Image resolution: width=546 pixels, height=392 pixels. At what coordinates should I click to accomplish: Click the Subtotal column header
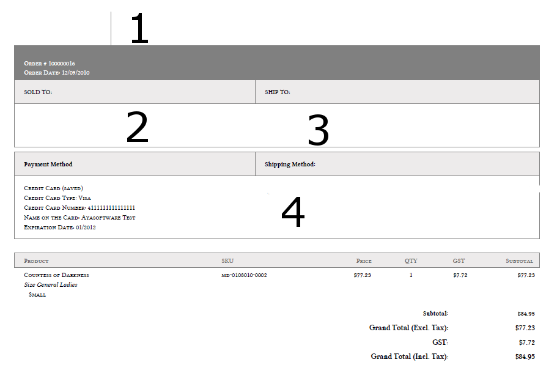pos(520,261)
